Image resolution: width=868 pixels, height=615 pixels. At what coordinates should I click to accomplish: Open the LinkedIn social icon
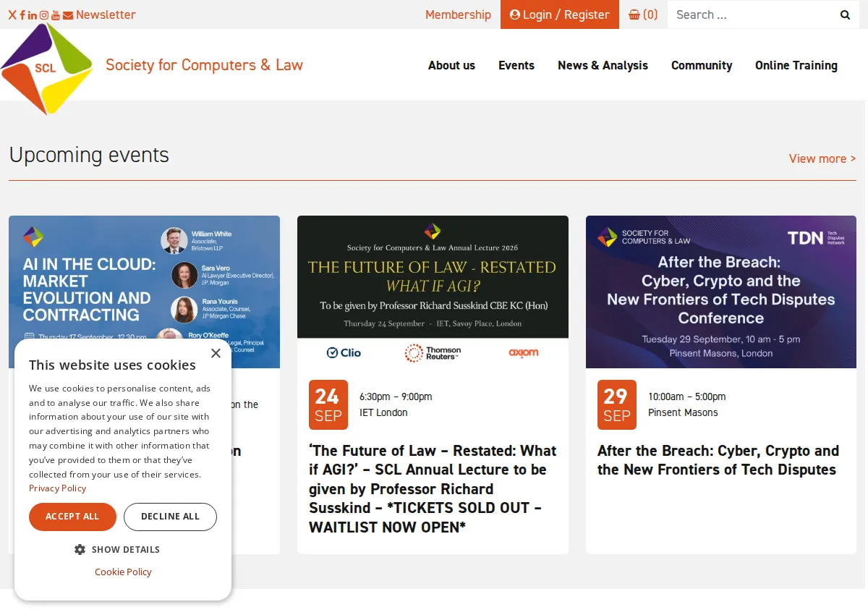click(x=33, y=14)
